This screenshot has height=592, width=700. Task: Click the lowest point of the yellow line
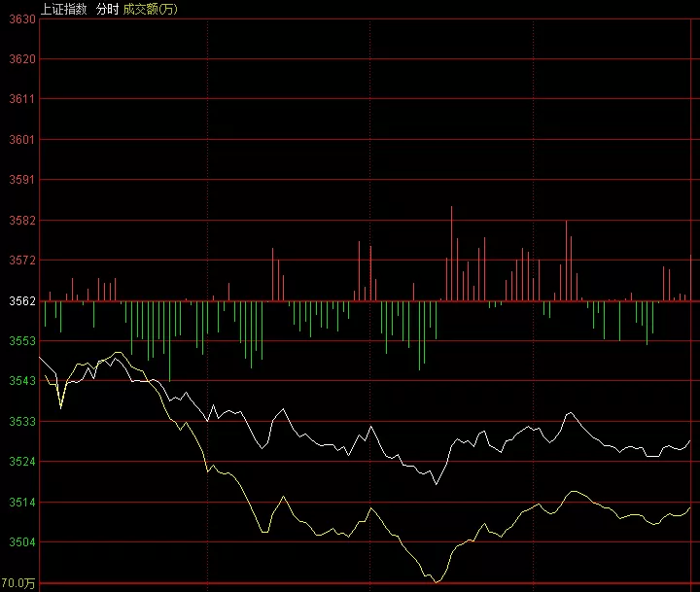437,582
